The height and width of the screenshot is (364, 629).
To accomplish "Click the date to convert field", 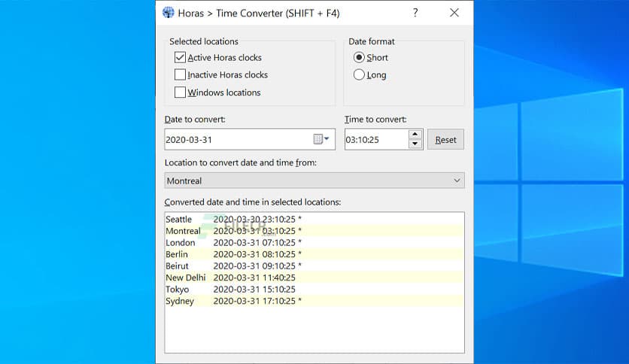I will (237, 140).
